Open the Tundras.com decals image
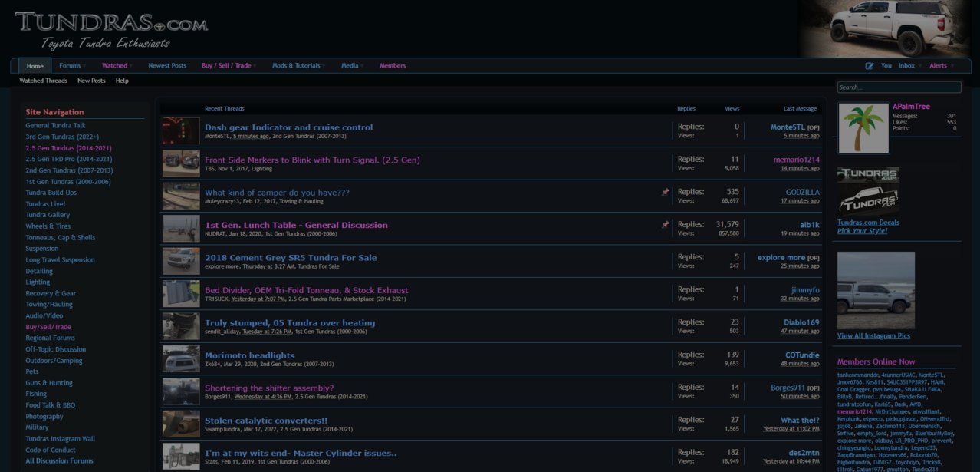980x472 pixels. tap(868, 190)
